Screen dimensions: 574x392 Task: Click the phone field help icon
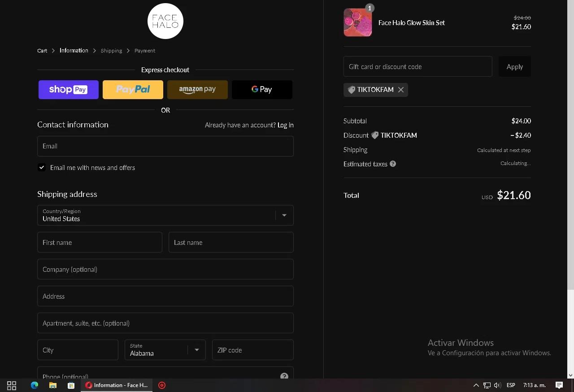pos(284,376)
